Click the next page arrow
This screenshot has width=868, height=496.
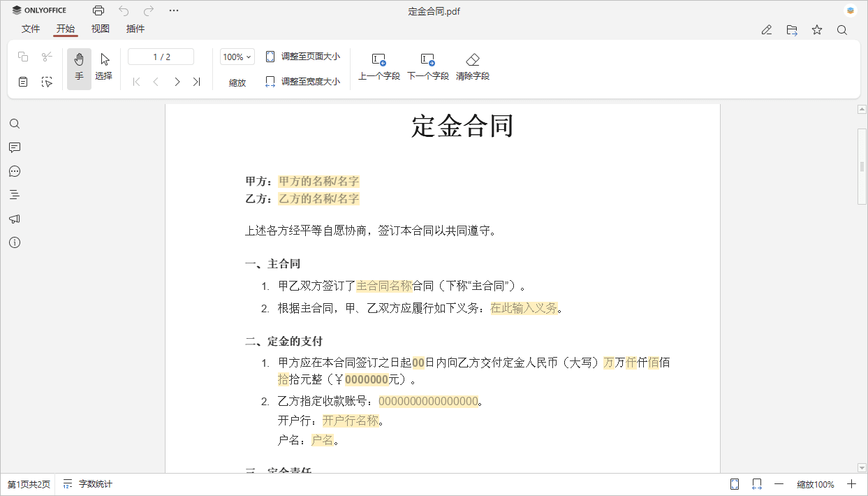point(177,81)
